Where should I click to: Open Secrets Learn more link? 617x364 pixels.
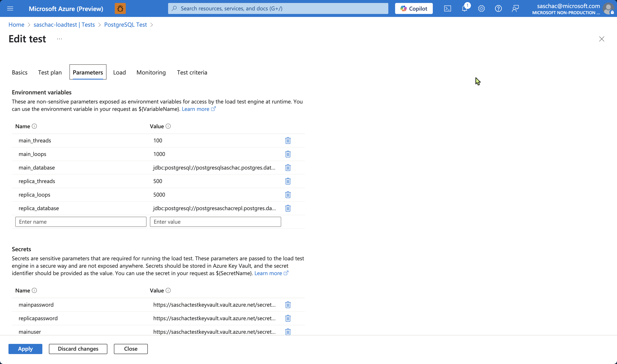271,273
